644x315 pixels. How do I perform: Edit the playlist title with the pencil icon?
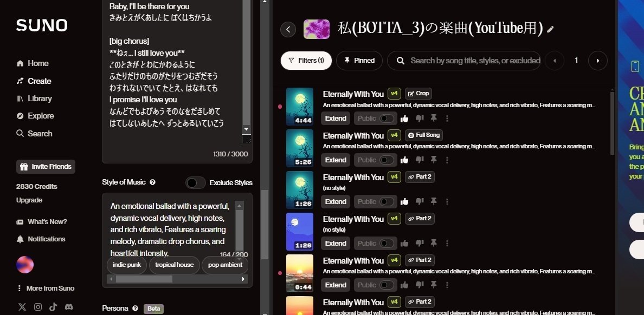[x=550, y=30]
